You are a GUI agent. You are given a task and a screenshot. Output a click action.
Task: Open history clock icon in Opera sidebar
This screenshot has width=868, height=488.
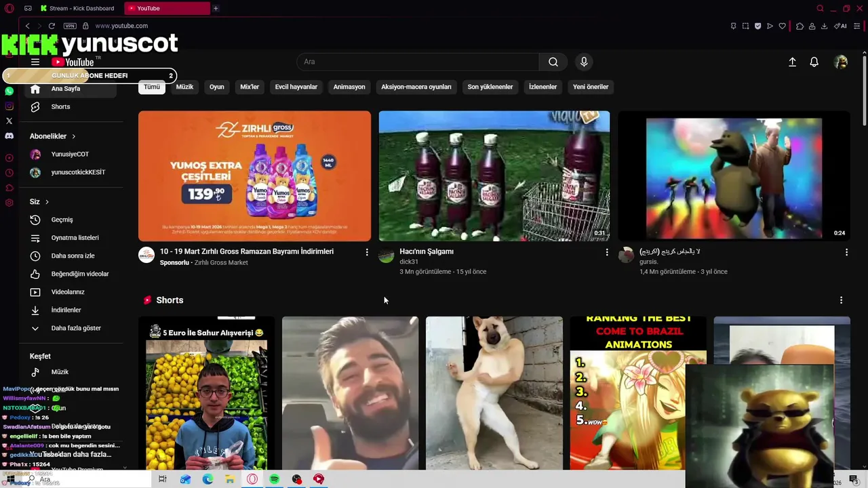(x=9, y=173)
